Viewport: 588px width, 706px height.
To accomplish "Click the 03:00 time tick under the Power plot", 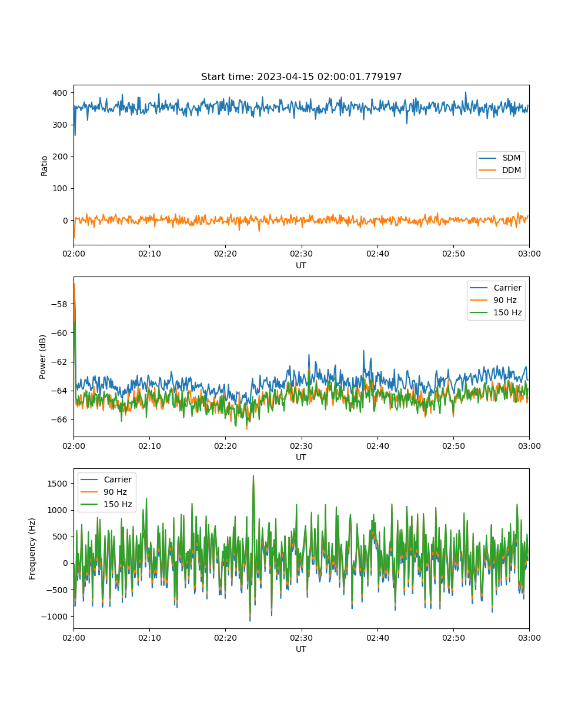I will 529,445.
